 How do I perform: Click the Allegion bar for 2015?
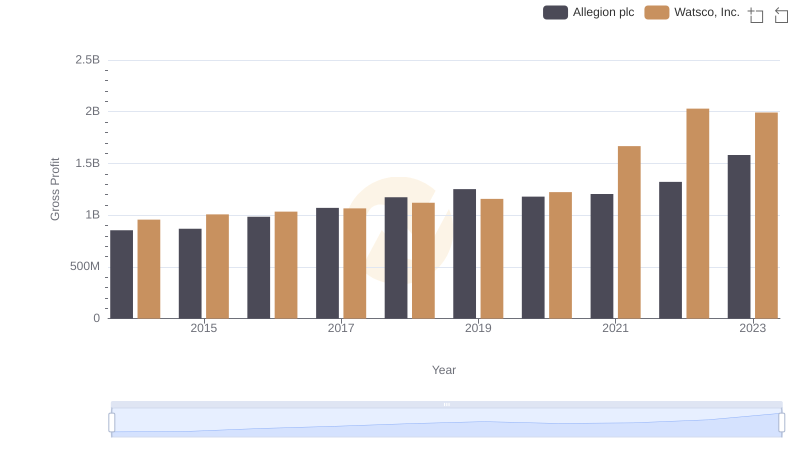pos(190,274)
